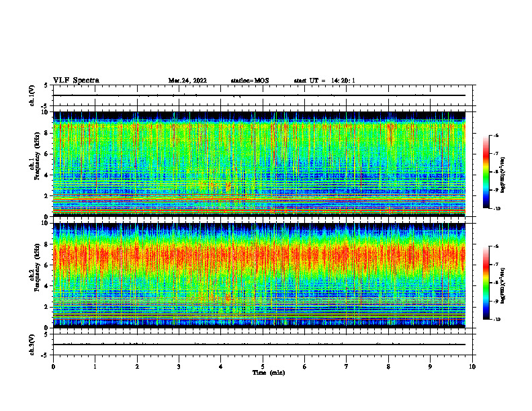Click the "8" tick on the time axis
This screenshot has width=532, height=411.
click(x=388, y=367)
